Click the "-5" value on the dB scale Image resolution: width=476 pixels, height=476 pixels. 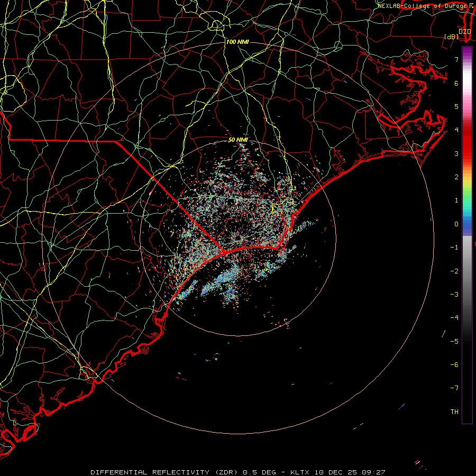[x=454, y=342]
